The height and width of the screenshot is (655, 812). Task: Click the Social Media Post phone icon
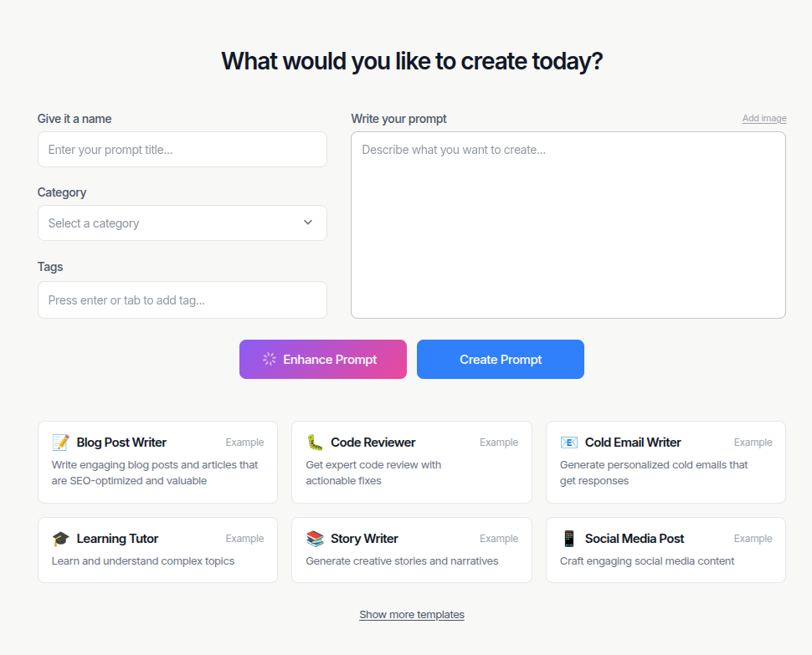(569, 539)
